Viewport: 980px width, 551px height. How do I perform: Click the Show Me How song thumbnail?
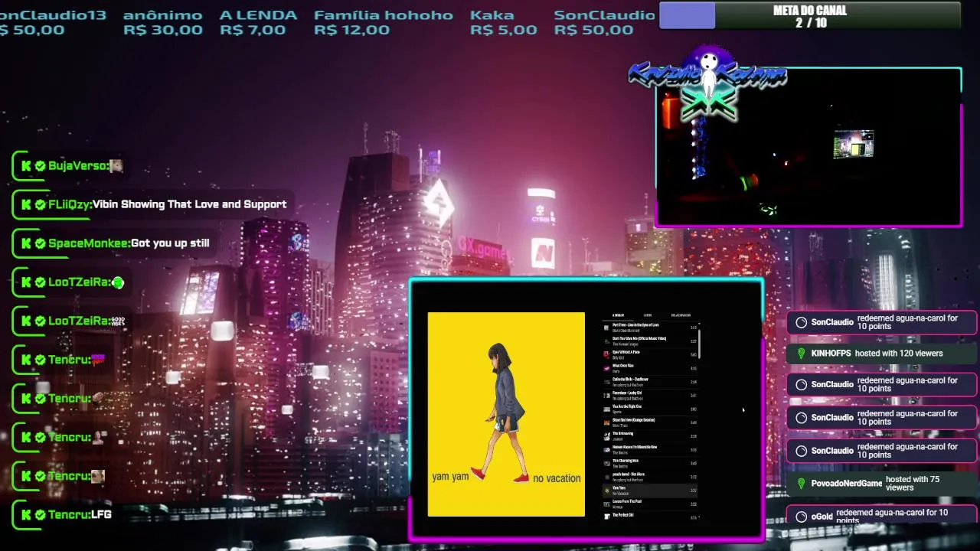point(606,422)
